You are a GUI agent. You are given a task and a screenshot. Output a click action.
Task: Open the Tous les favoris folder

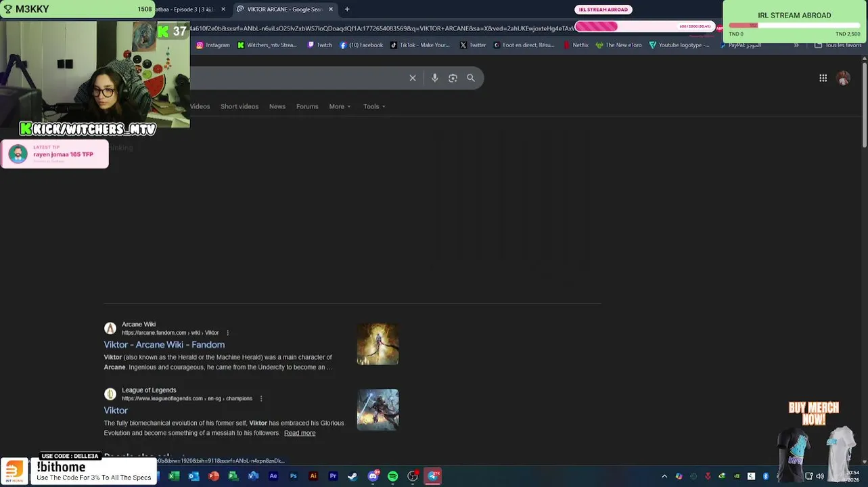(x=838, y=45)
